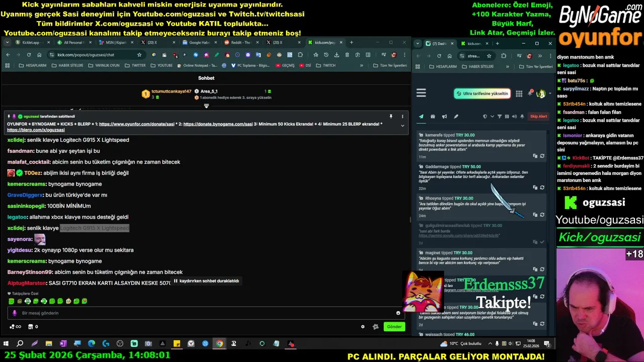Replay the kemerefe tip alert
The width and height of the screenshot is (644, 362).
coord(542,156)
